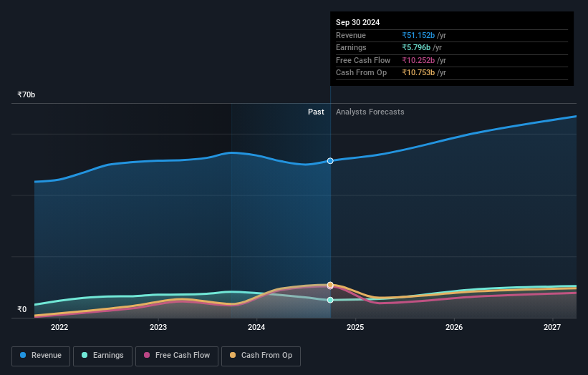Click the 2025 x-axis label

(x=355, y=327)
